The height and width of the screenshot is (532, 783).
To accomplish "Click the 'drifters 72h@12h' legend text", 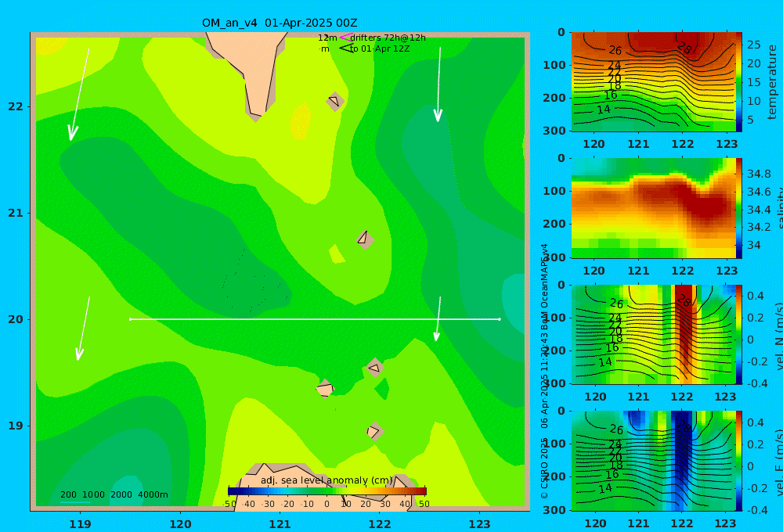I will pos(388,38).
